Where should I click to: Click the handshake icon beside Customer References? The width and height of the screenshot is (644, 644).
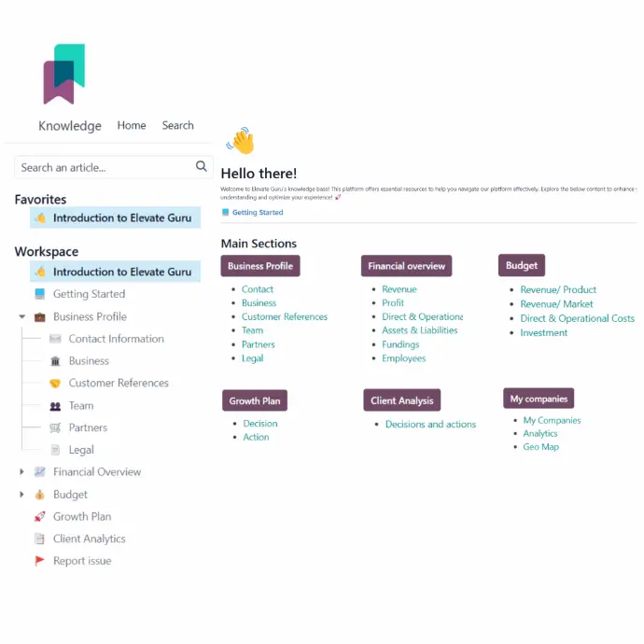click(x=55, y=384)
